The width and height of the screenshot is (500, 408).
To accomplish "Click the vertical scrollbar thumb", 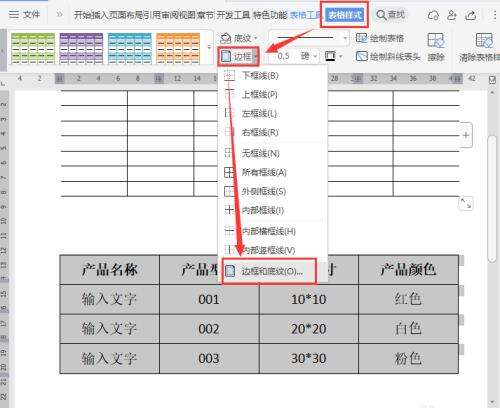I will click(x=491, y=200).
